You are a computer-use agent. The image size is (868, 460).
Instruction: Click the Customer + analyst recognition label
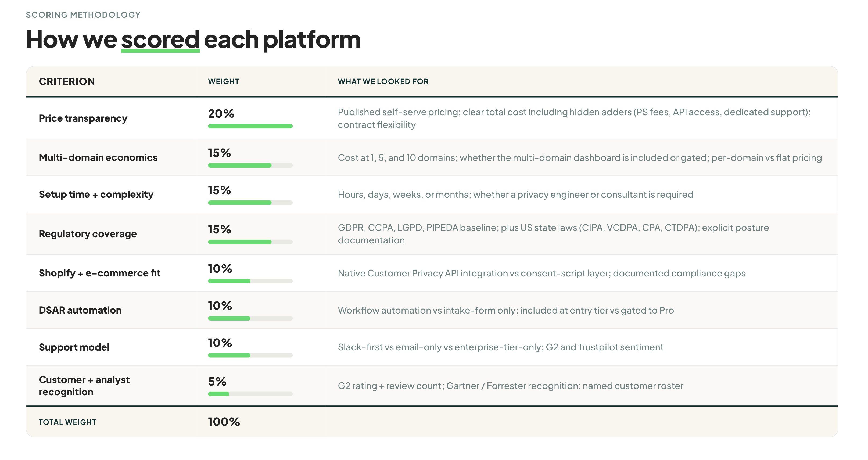(84, 386)
